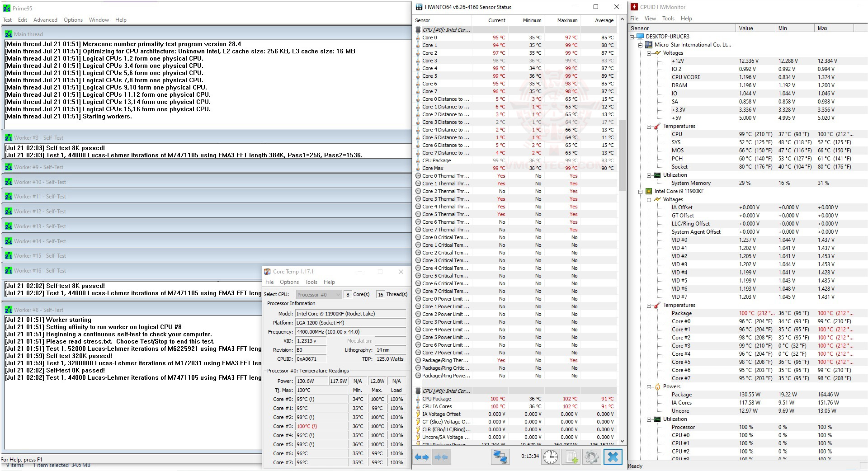
Task: Click the HWMonitor Value column header
Action: [x=755, y=28]
